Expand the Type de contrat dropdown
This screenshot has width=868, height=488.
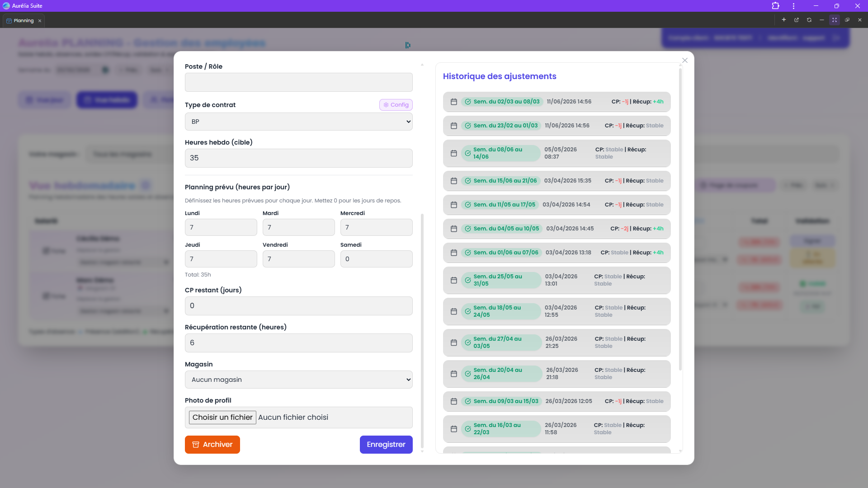click(x=299, y=122)
